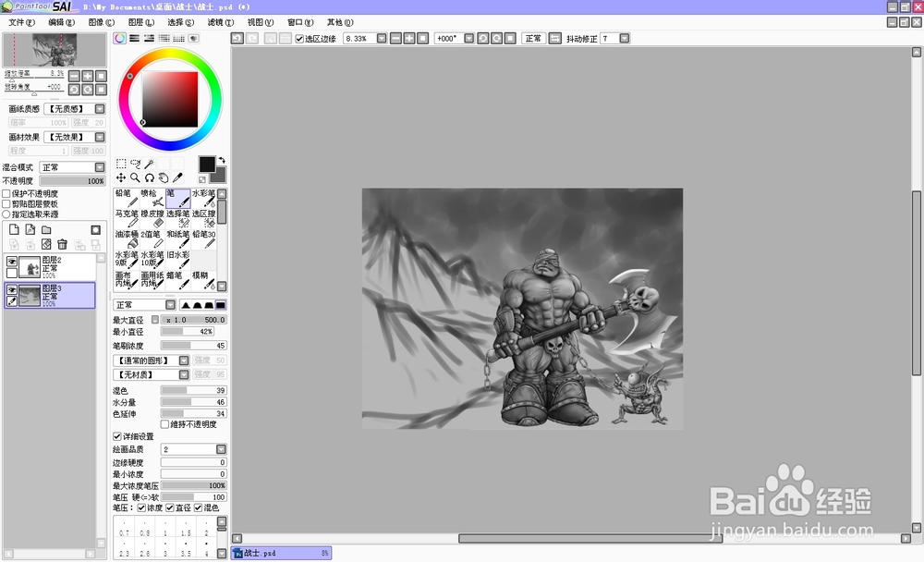Pick the zoom magnifier tool

click(x=135, y=177)
